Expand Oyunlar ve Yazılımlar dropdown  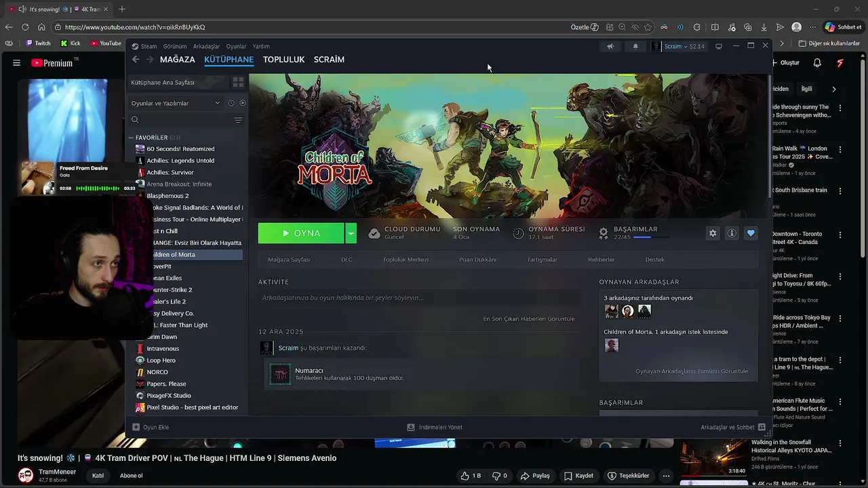click(176, 103)
